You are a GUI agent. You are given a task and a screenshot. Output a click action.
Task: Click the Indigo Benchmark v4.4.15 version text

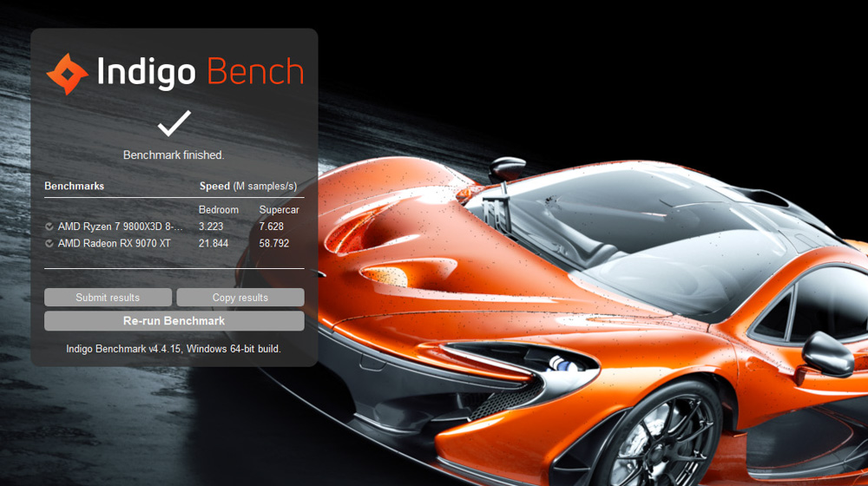click(174, 349)
